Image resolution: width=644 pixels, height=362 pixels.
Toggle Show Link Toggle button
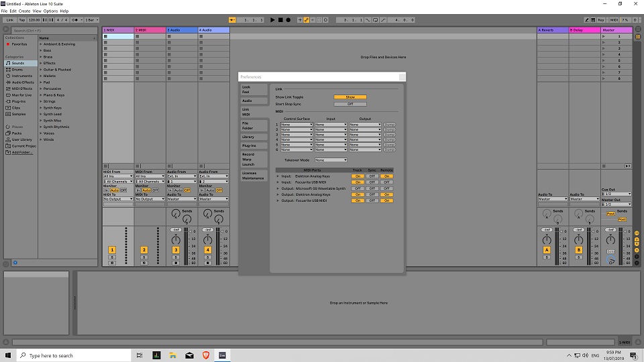pyautogui.click(x=350, y=97)
